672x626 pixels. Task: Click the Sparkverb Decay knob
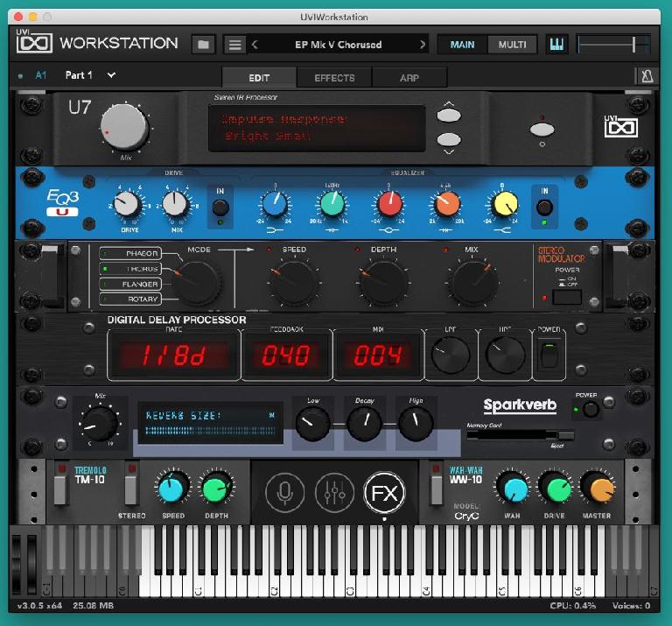(x=364, y=424)
